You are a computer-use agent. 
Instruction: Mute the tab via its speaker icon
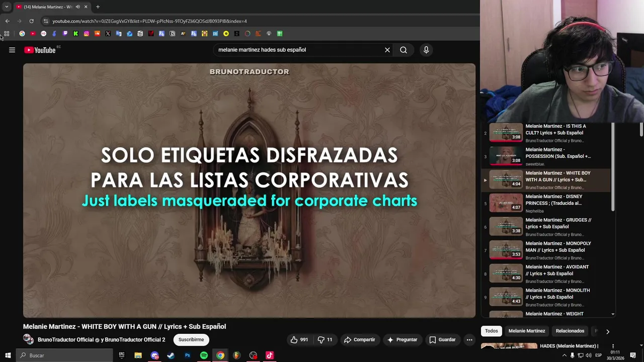pos(77,7)
